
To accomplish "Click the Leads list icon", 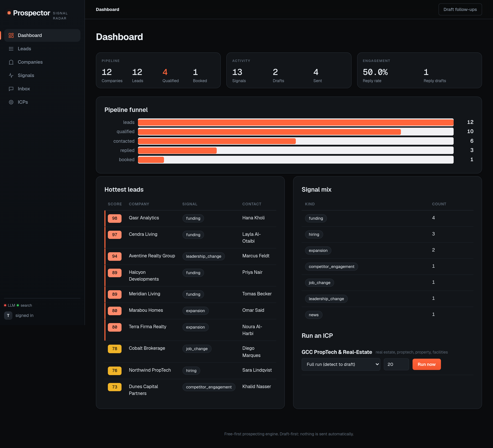I will (11, 49).
